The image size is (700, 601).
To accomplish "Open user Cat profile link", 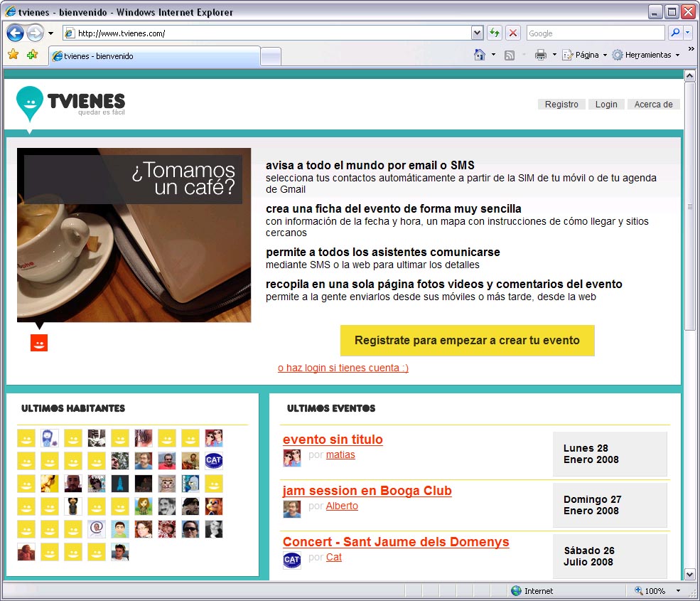I will click(x=333, y=557).
